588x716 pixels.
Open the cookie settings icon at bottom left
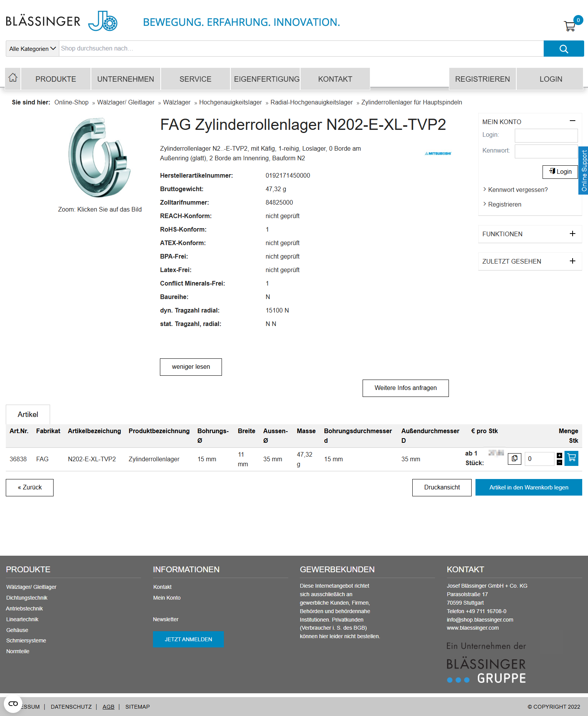click(x=13, y=704)
